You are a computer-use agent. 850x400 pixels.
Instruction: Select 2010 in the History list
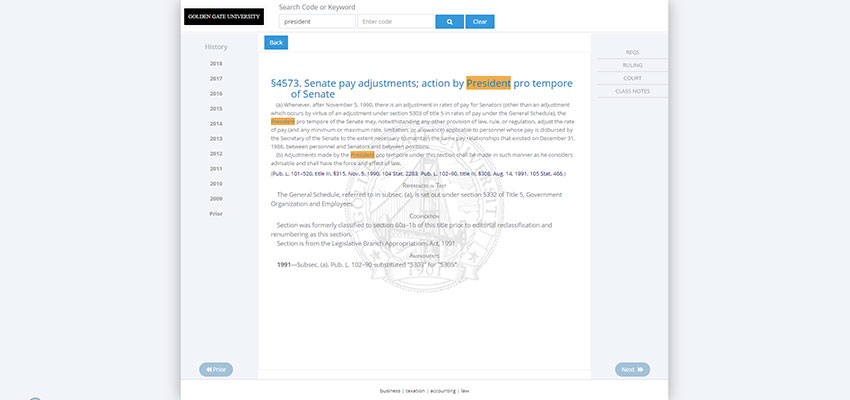[216, 184]
